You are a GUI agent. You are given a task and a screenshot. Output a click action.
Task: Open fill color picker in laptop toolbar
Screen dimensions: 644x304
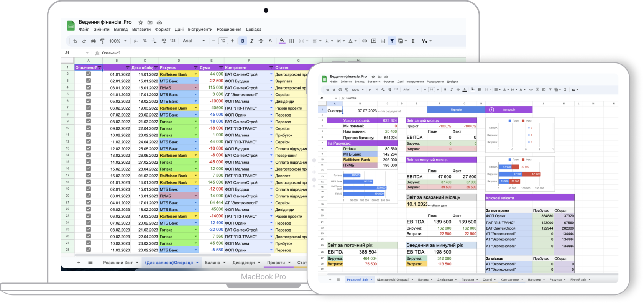[x=282, y=41]
